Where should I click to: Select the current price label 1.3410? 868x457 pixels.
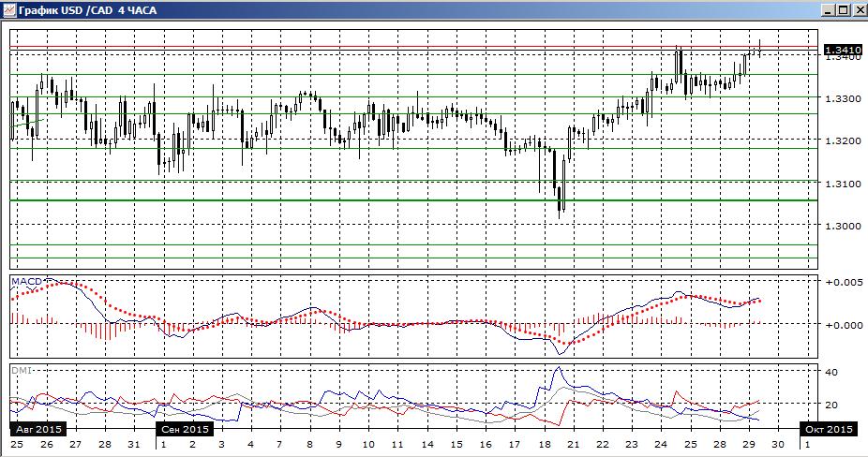(x=843, y=50)
